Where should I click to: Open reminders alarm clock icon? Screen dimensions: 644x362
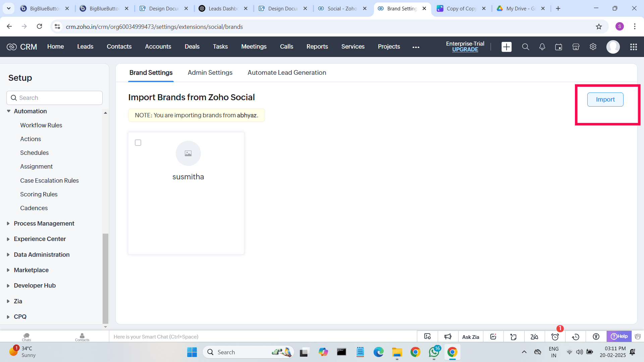[x=555, y=337]
